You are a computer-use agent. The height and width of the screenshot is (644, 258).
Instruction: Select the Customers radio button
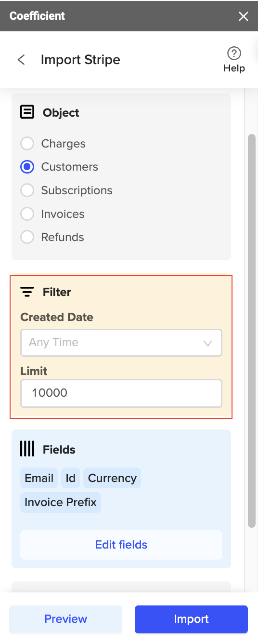coord(27,167)
